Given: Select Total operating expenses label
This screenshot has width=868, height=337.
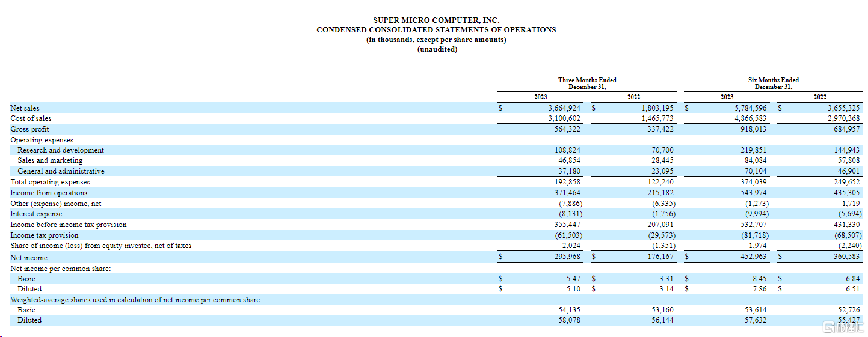Looking at the screenshot, I should [50, 182].
